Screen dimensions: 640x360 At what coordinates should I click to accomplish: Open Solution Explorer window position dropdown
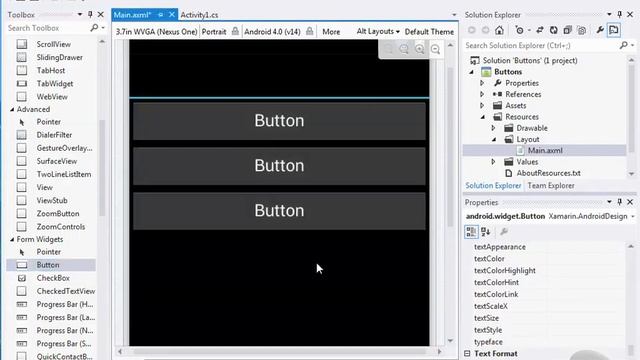coord(609,15)
